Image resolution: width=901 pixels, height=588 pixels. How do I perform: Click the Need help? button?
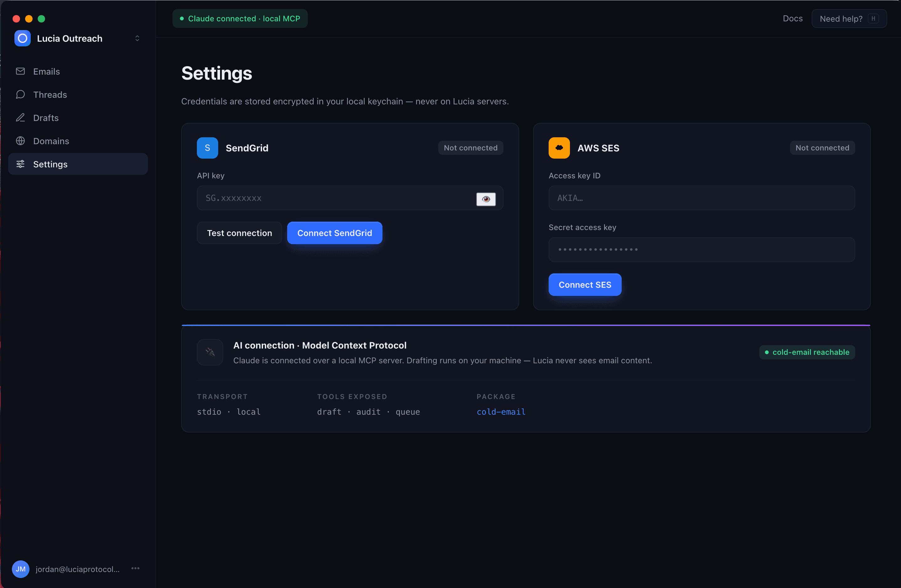[849, 18]
